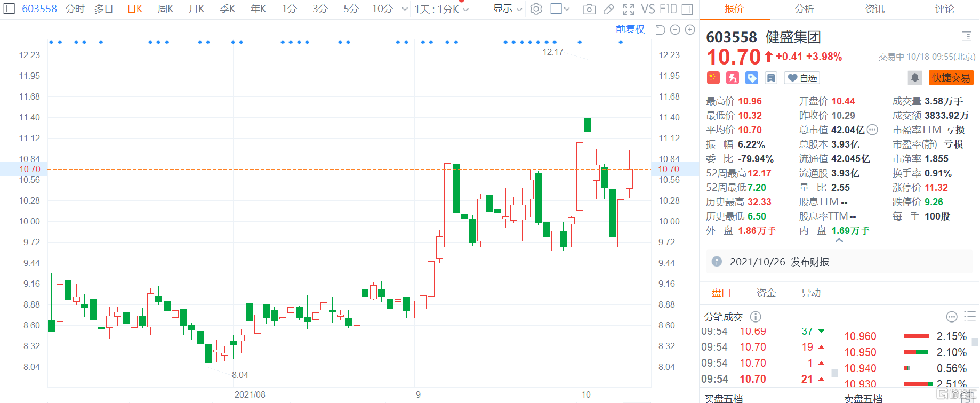Add stock to 自选 watchlist

point(802,78)
